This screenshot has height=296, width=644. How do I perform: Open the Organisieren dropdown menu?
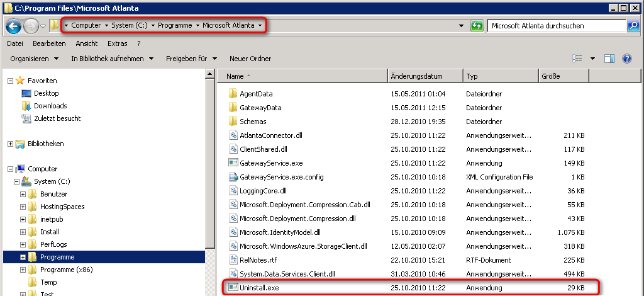35,59
